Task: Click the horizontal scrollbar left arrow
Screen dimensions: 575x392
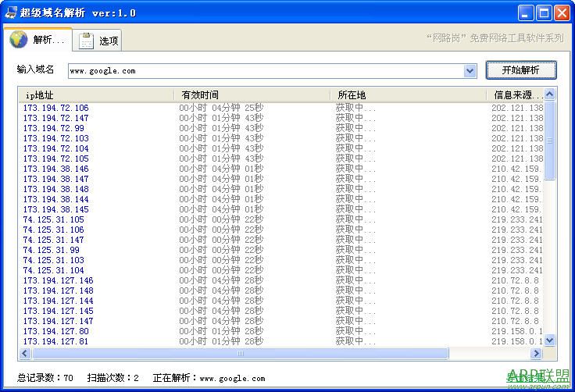Action: 24,354
